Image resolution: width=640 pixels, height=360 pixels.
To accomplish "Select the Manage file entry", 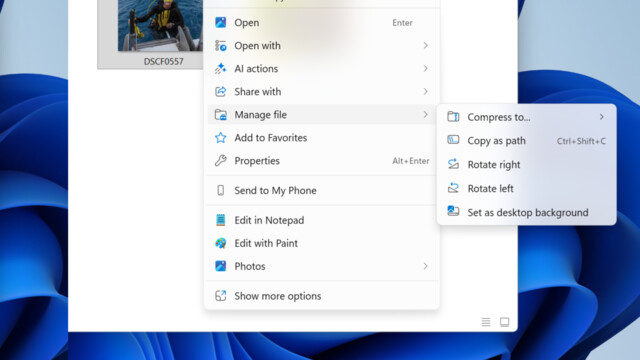I will [x=322, y=115].
